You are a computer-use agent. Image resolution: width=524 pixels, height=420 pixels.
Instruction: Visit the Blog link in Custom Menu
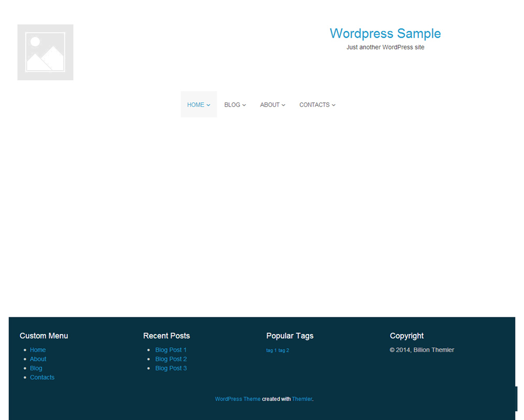[x=36, y=368]
